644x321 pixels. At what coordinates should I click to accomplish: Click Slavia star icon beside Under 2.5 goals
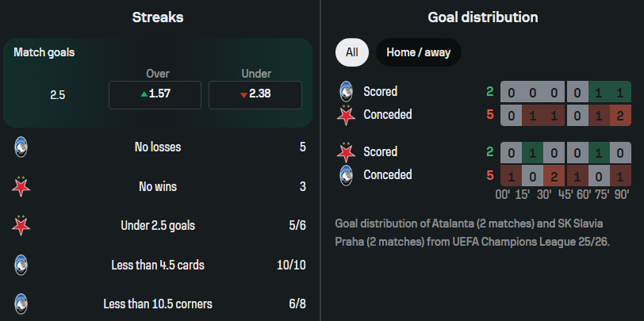[x=21, y=225]
